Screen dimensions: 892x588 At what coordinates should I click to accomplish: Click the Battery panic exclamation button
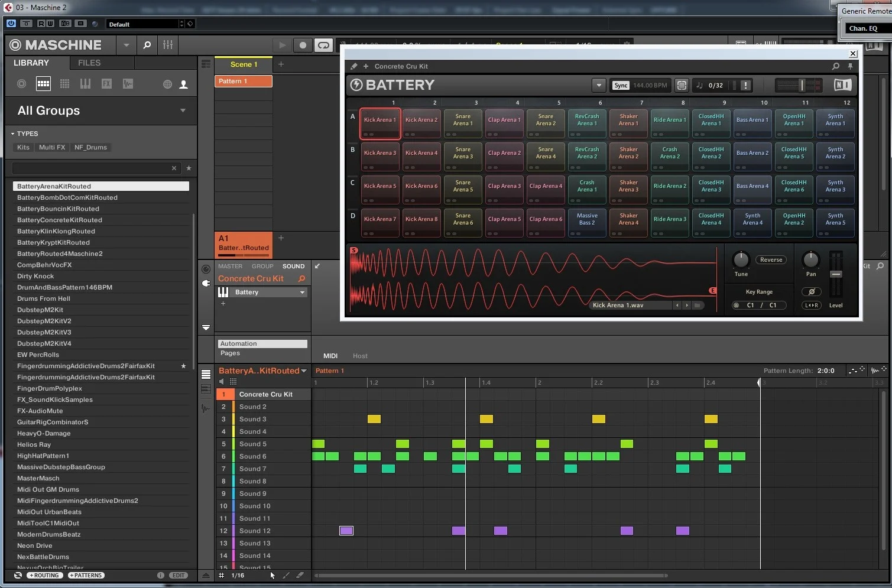(x=745, y=85)
